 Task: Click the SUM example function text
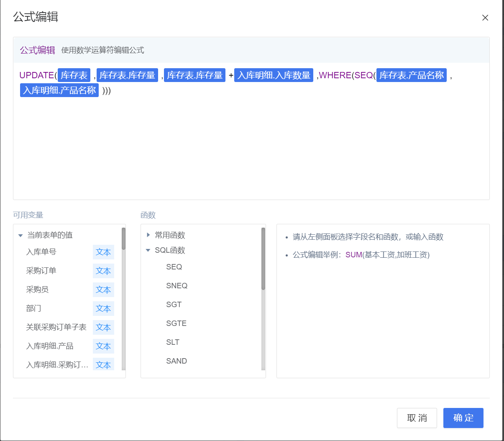(x=354, y=255)
